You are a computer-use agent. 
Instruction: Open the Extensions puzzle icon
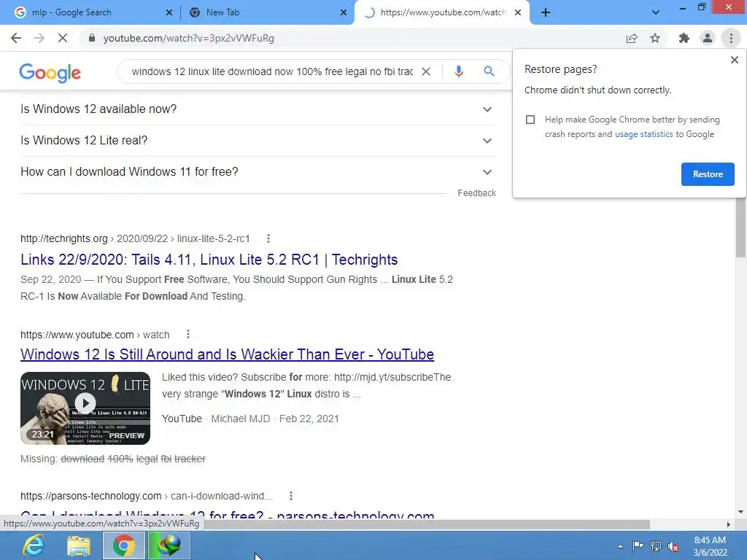point(684,38)
